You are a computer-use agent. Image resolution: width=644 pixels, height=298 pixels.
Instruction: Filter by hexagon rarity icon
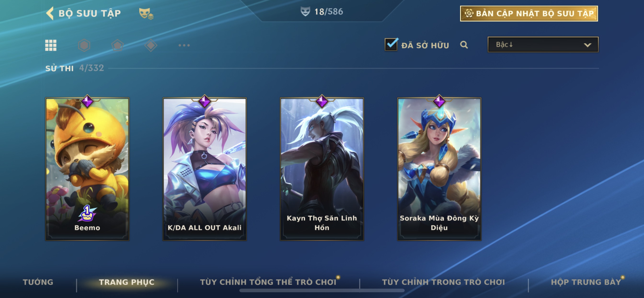point(84,45)
